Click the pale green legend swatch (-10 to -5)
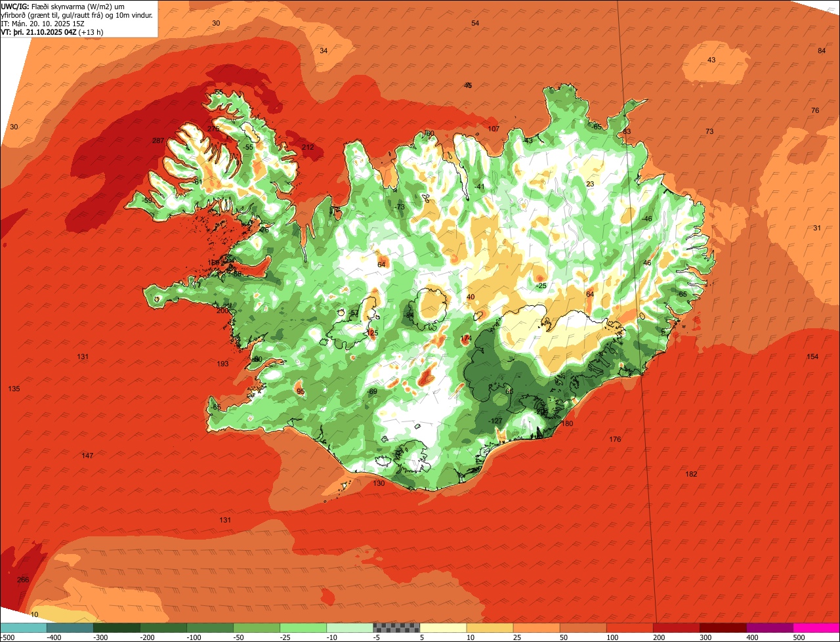Screen dimensions: 840x642 tap(350, 628)
